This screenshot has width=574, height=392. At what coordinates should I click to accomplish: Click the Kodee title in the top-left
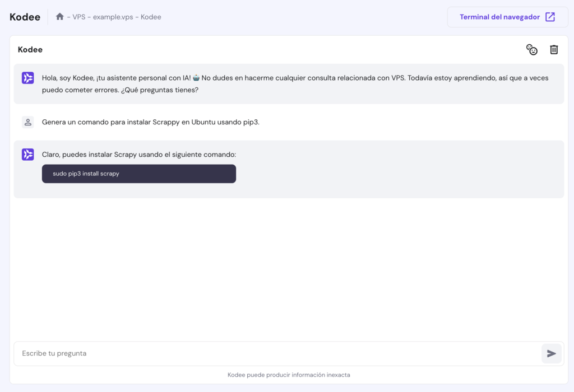point(25,17)
